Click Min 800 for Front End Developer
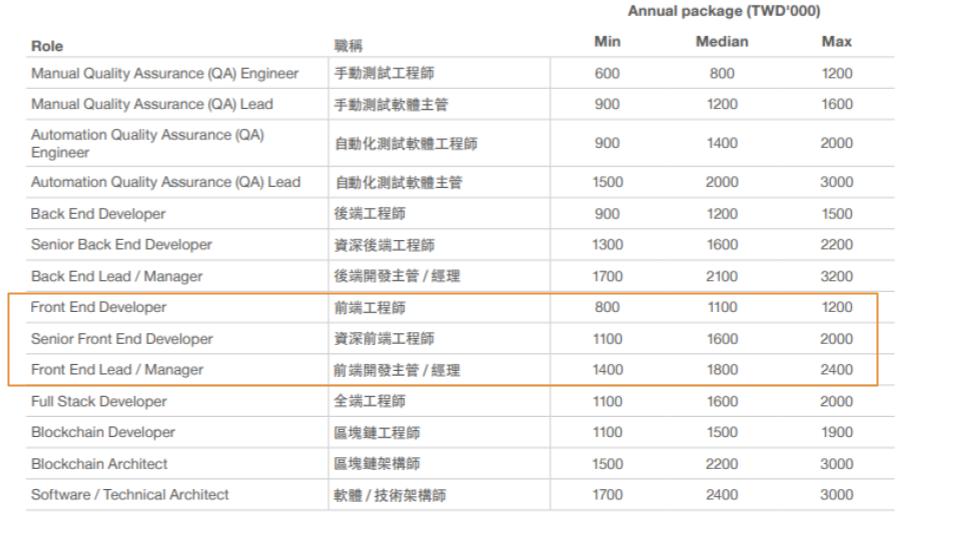 point(607,307)
